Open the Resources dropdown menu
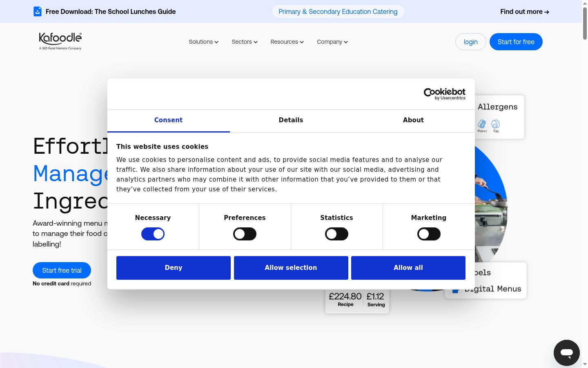 tap(287, 42)
